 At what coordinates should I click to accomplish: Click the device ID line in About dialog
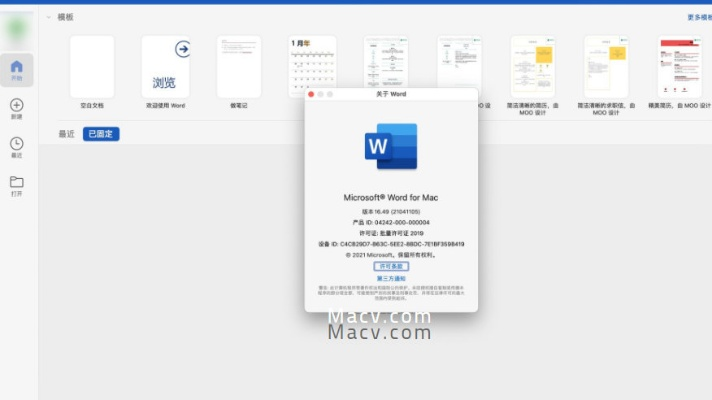(391, 244)
